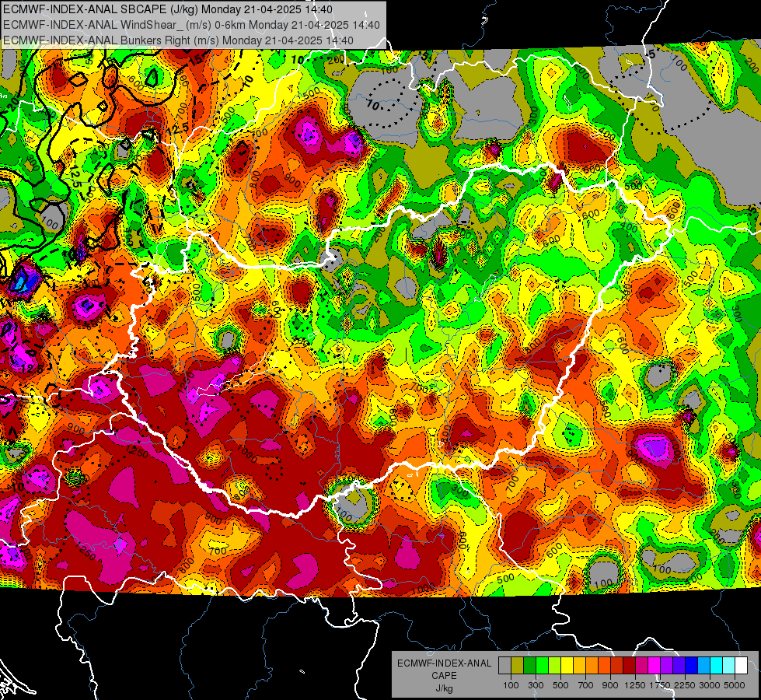Click the 1250 legend scale value
Viewport: 761px width, 700px height.
pyautogui.click(x=635, y=685)
